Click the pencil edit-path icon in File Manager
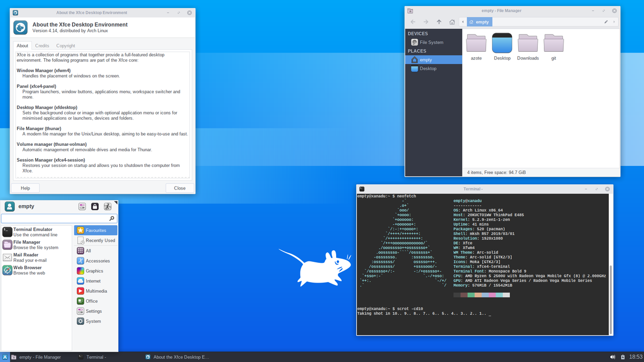 [606, 22]
